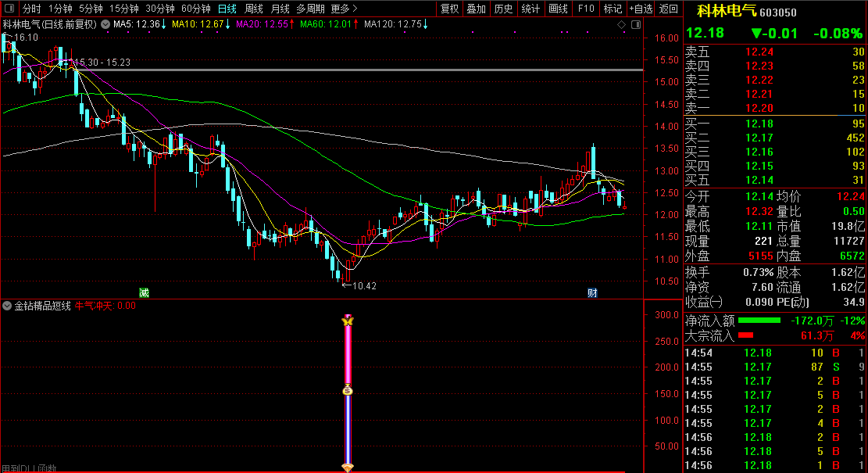Open the F10 company info
Screen dimensions: 868x473
pyautogui.click(x=585, y=9)
